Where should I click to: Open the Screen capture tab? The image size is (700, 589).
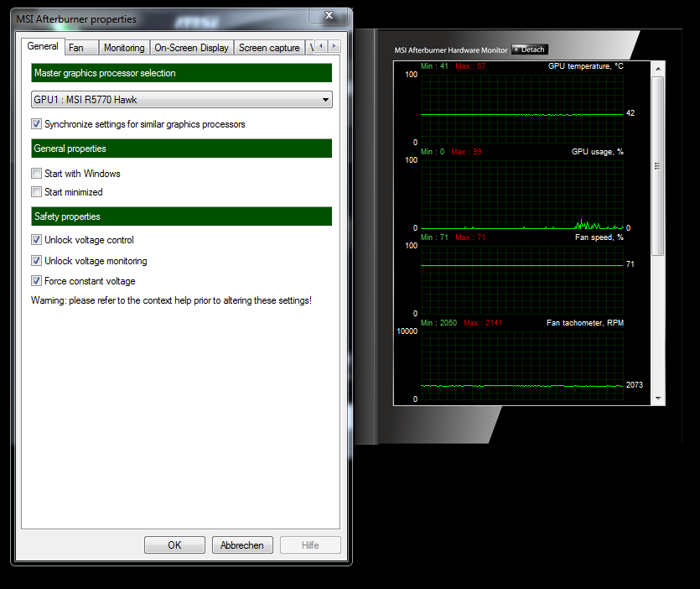point(269,48)
